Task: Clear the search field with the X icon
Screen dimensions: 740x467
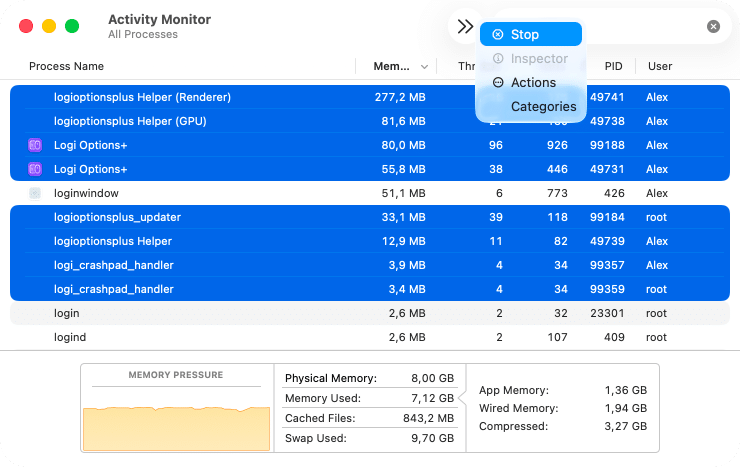Action: coord(713,27)
